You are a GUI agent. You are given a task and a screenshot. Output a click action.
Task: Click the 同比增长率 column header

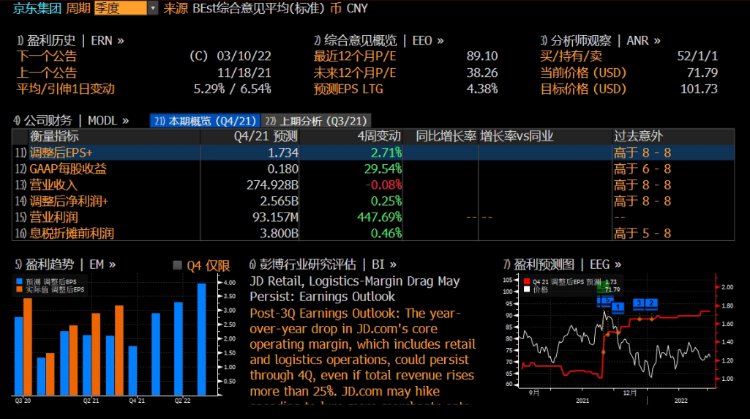tap(446, 136)
